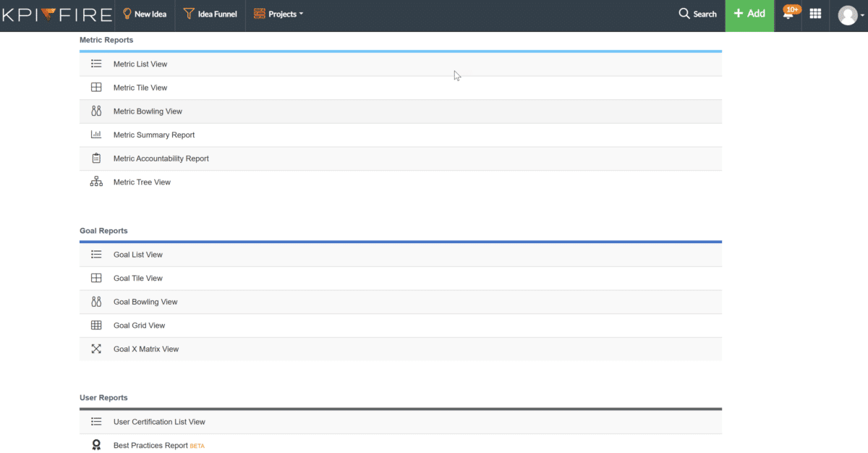Image resolution: width=868 pixels, height=453 pixels.
Task: Expand the Projects dropdown caret
Action: click(301, 14)
